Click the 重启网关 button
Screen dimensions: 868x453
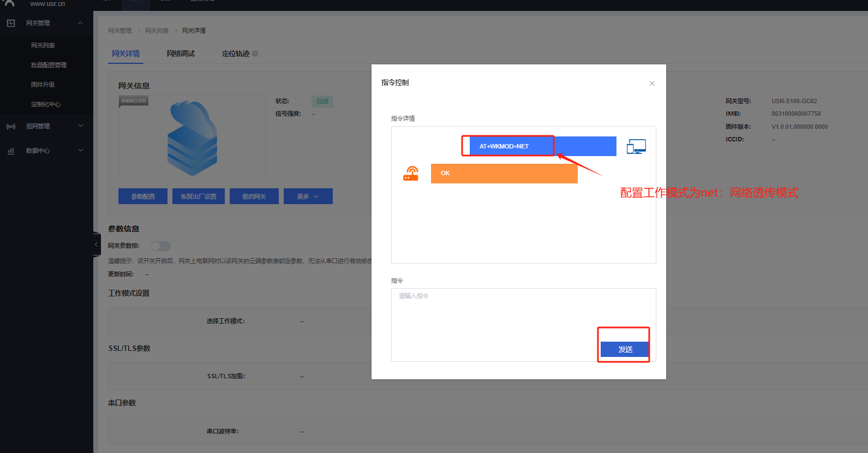coord(254,196)
